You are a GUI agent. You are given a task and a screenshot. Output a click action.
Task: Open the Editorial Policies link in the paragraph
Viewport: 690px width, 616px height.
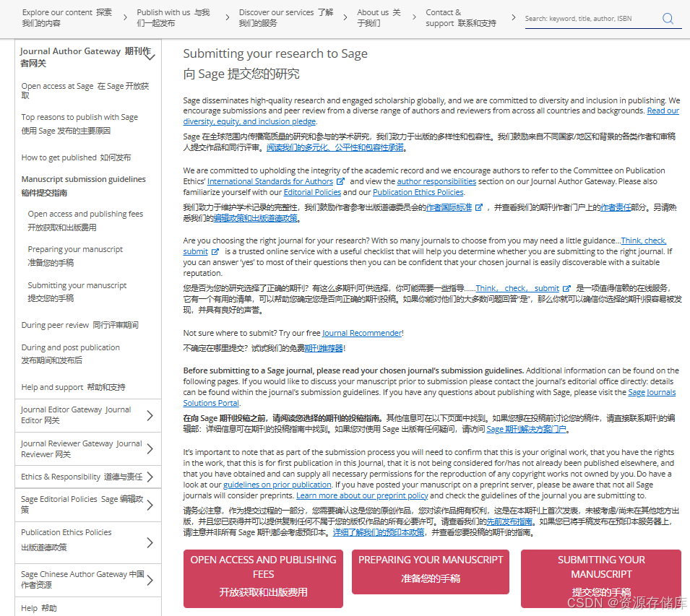(312, 192)
